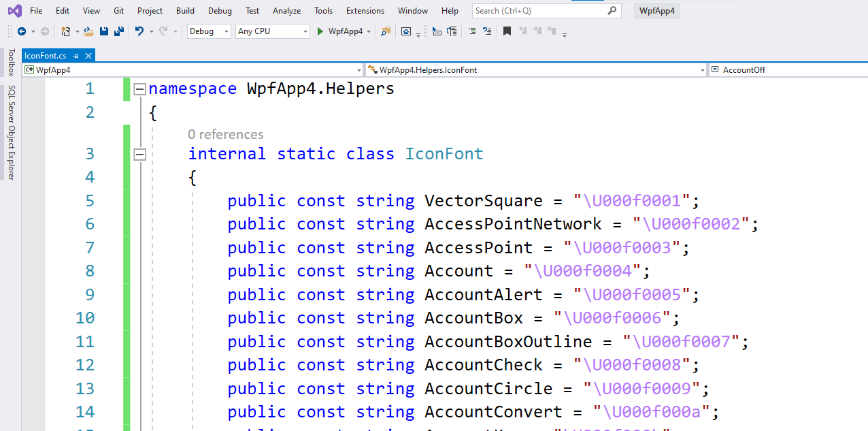The height and width of the screenshot is (431, 868).
Task: Undo the last action
Action: tap(139, 31)
